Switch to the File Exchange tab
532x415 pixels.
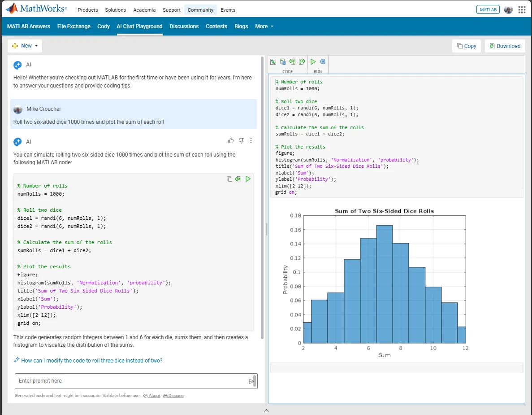point(74,26)
